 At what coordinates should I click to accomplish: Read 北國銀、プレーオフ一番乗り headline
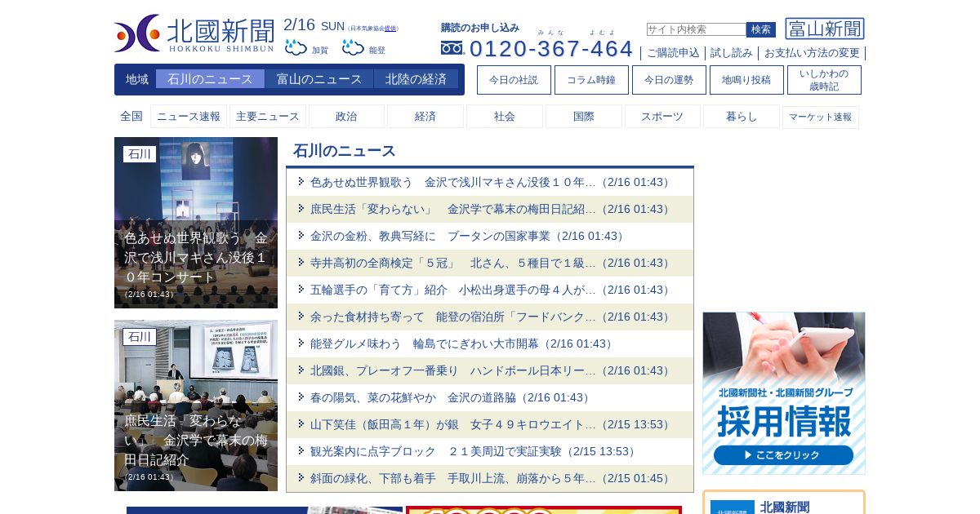click(x=490, y=370)
